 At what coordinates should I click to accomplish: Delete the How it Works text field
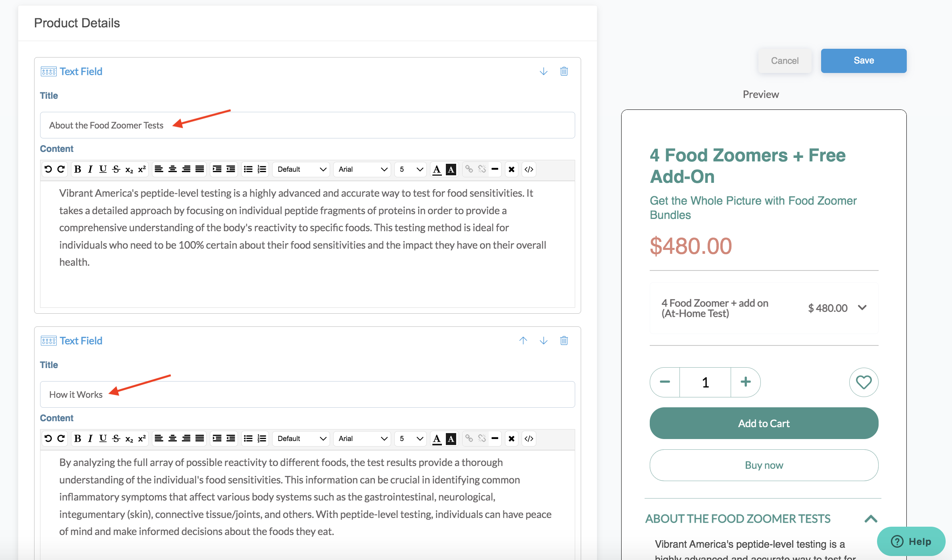[x=564, y=341]
